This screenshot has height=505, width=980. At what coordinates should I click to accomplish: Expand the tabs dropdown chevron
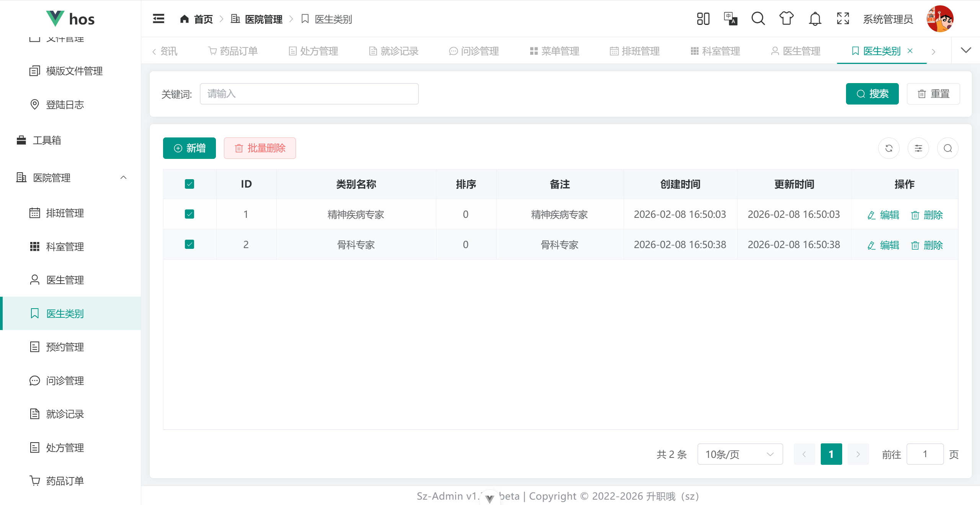tap(966, 51)
